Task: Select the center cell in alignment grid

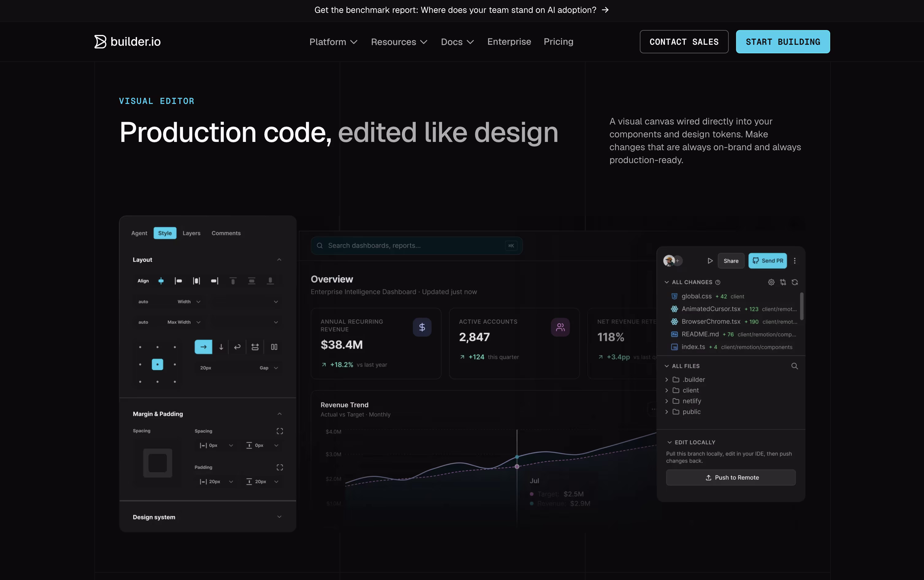Action: pyautogui.click(x=157, y=364)
